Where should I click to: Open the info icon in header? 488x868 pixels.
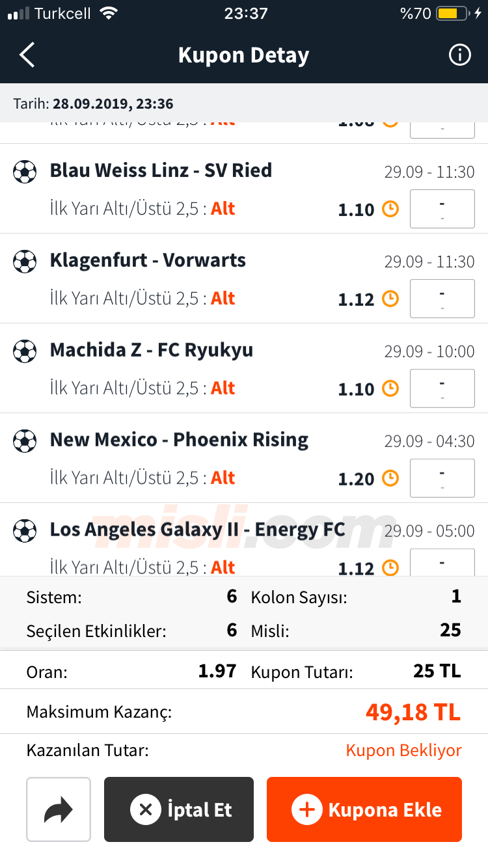[459, 55]
